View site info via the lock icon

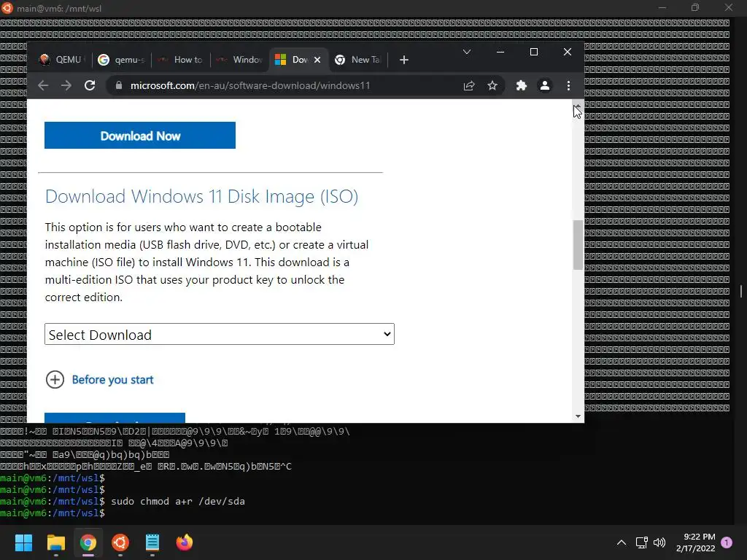click(x=119, y=86)
